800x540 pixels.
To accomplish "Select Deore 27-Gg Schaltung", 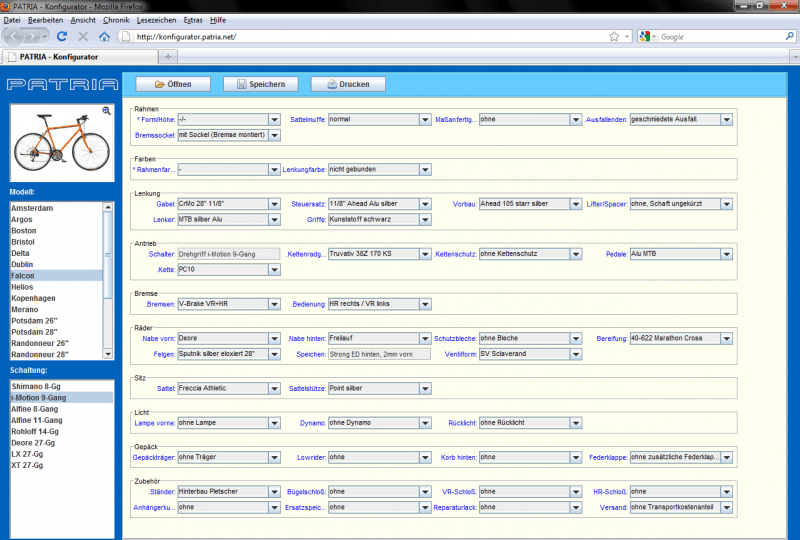I will (x=62, y=443).
